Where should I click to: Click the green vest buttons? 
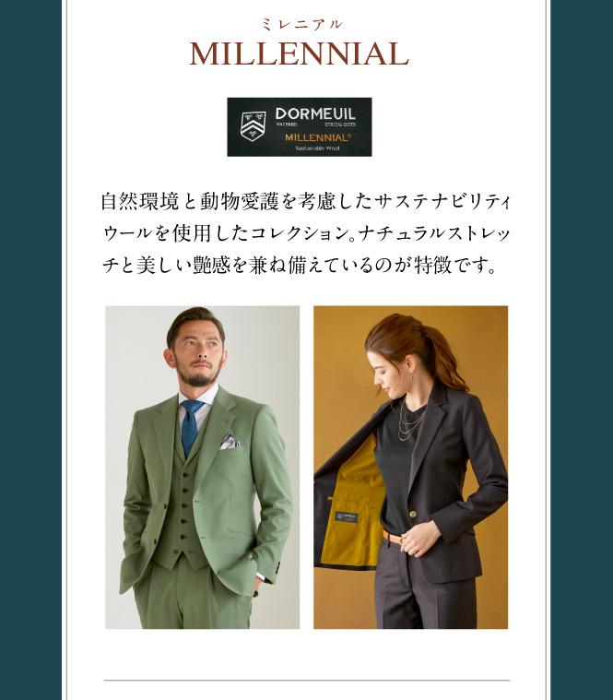[182, 511]
